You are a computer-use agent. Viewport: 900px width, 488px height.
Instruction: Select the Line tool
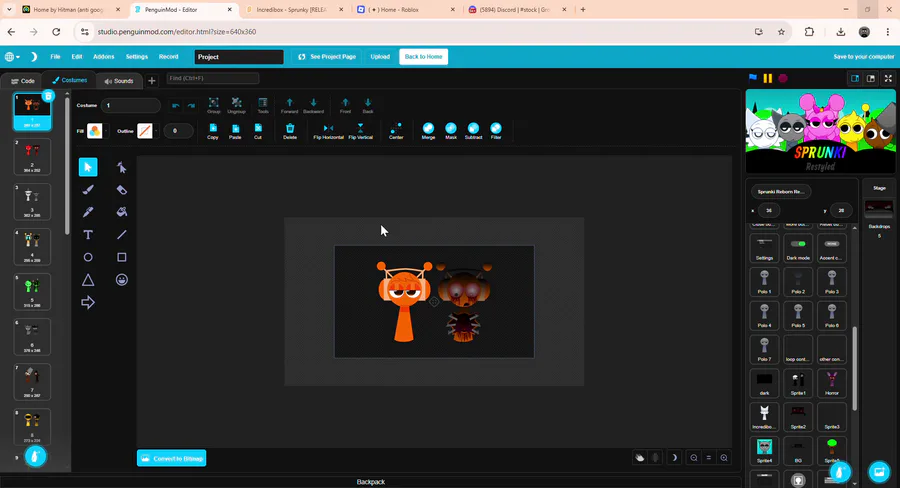point(122,235)
